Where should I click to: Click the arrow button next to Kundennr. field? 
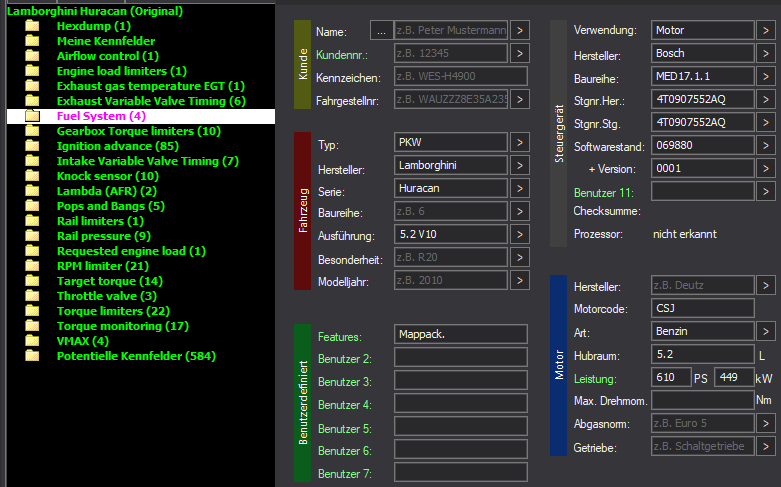pyautogui.click(x=521, y=53)
